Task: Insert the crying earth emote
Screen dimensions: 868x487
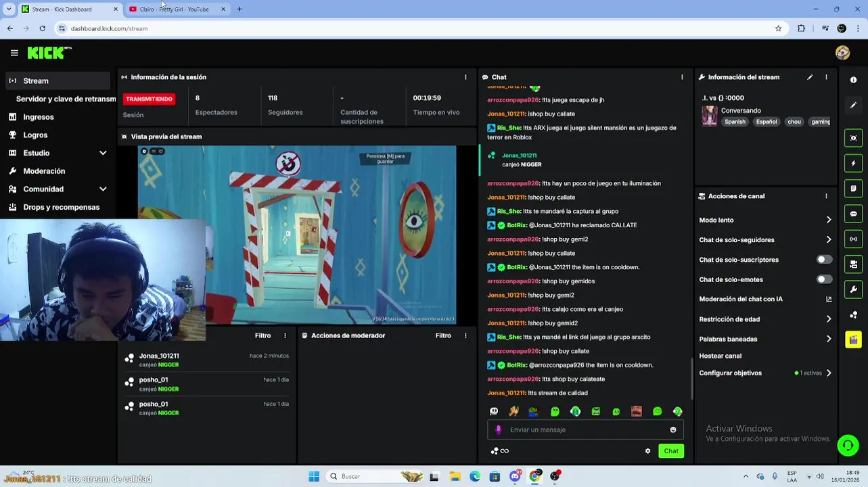Action: [x=575, y=411]
